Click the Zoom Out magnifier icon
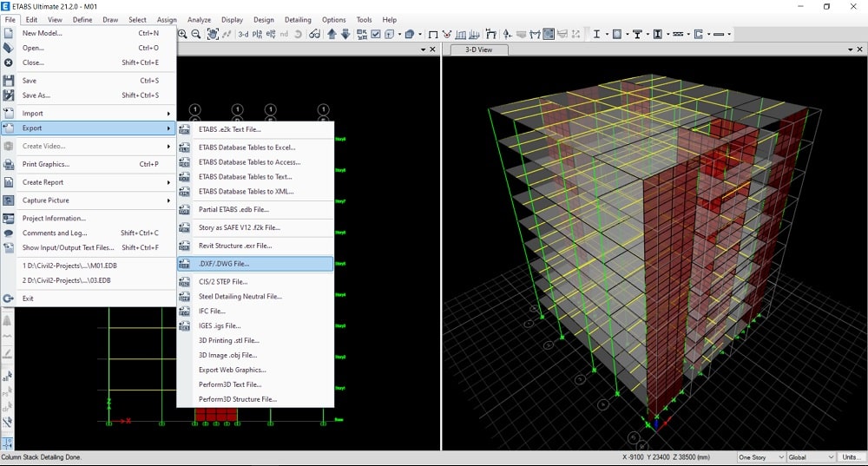This screenshot has height=466, width=868. 196,35
